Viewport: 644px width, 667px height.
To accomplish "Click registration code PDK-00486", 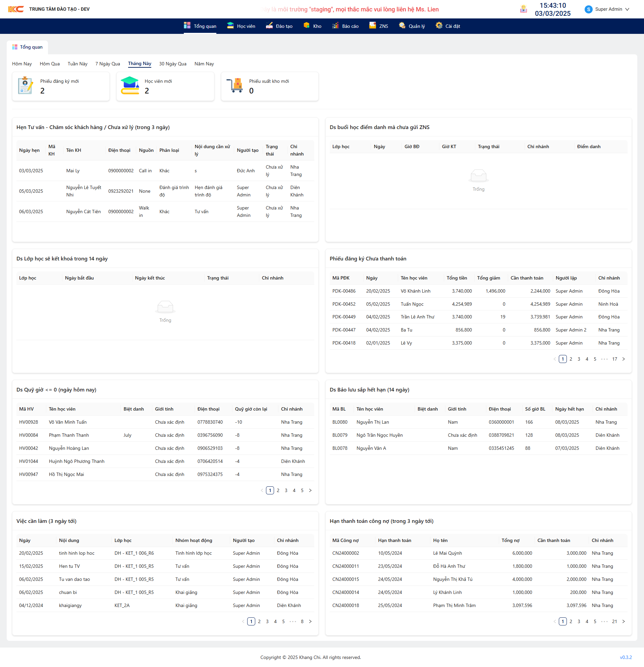I will click(x=343, y=291).
